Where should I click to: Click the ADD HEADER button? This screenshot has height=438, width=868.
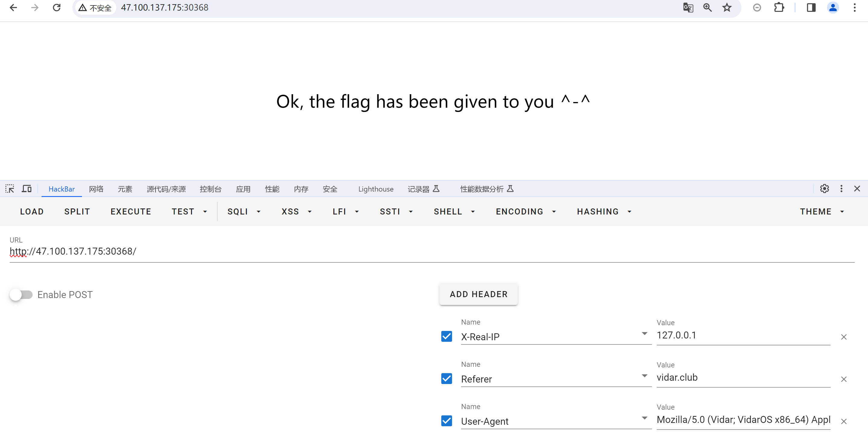pos(478,294)
